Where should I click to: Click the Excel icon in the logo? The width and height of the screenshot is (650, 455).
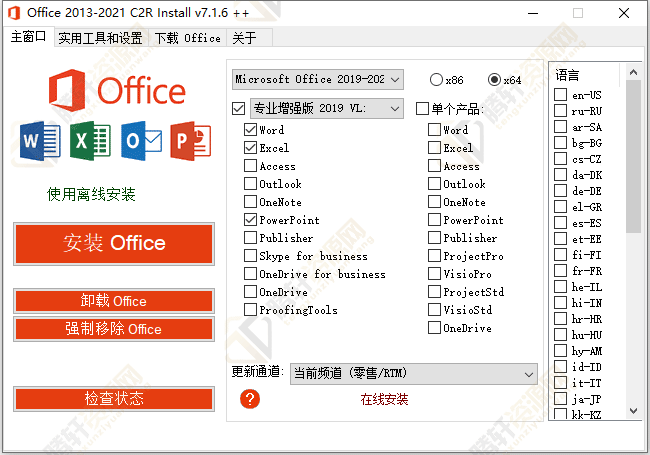pos(89,143)
